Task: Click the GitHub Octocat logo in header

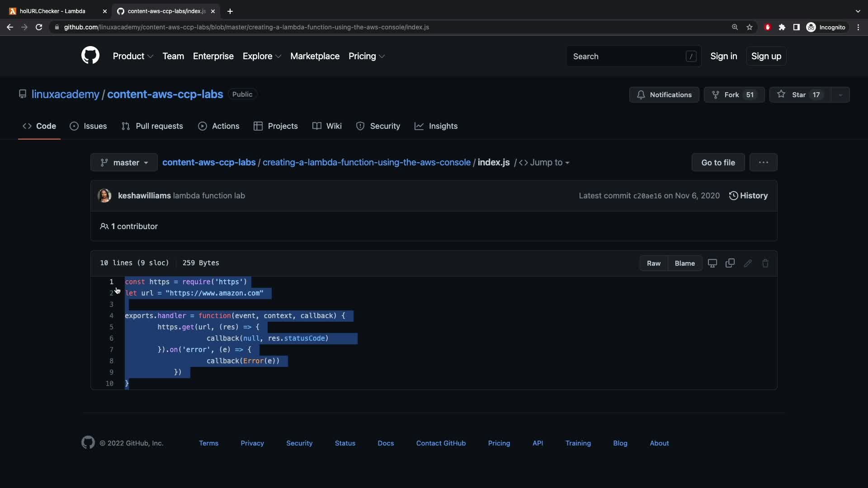Action: coord(90,56)
